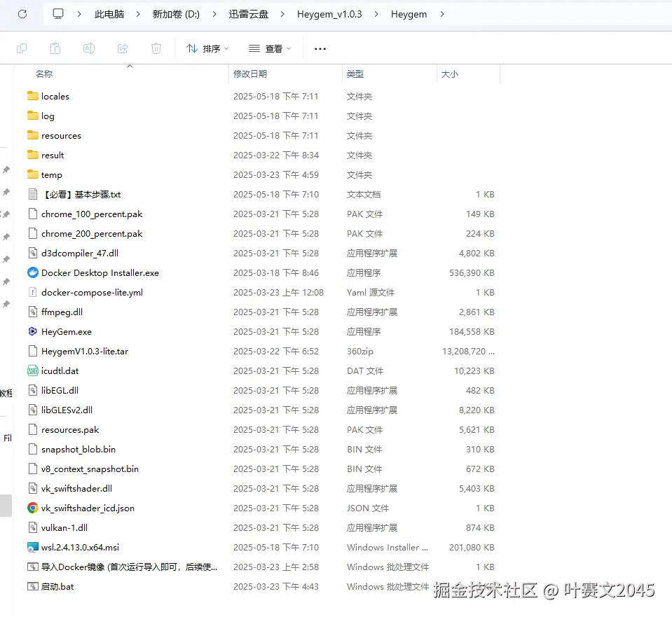Select the file name vulkan-1.dll
Viewport: 672px width, 617px height.
[64, 528]
